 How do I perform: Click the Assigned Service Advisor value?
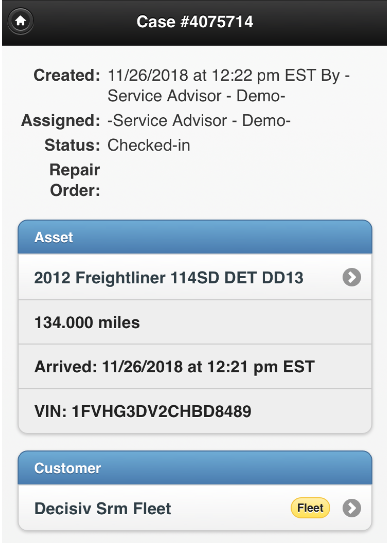[x=199, y=121]
